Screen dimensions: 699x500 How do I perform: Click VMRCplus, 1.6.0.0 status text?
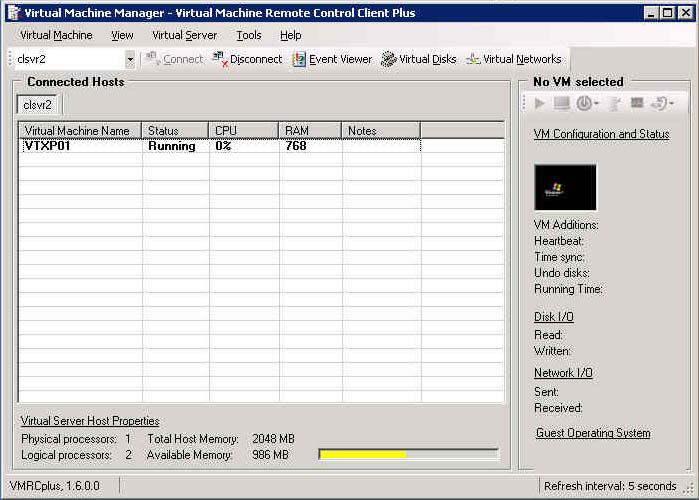(54, 486)
